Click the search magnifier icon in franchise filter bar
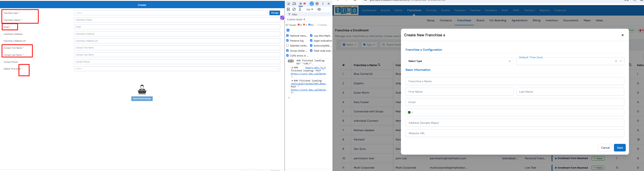 (x=383, y=45)
